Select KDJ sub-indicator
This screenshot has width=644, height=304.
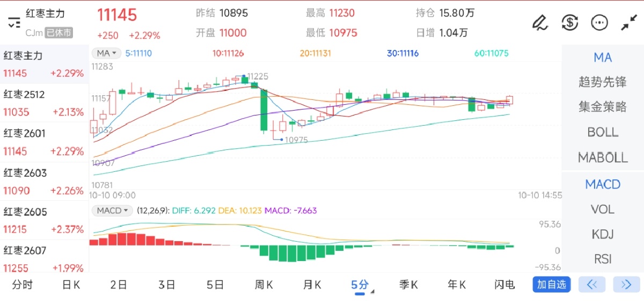603,234
